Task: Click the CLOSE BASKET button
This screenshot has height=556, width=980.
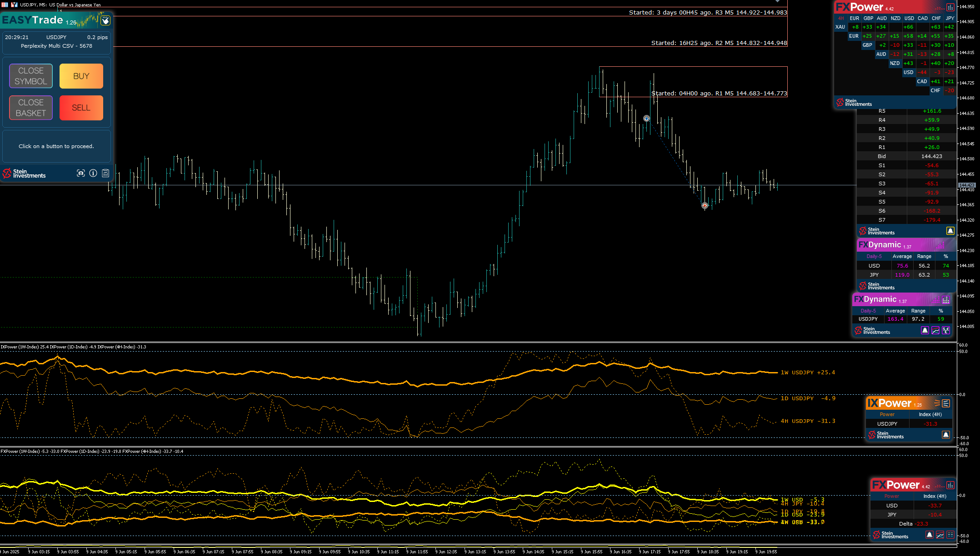Action: (x=31, y=108)
